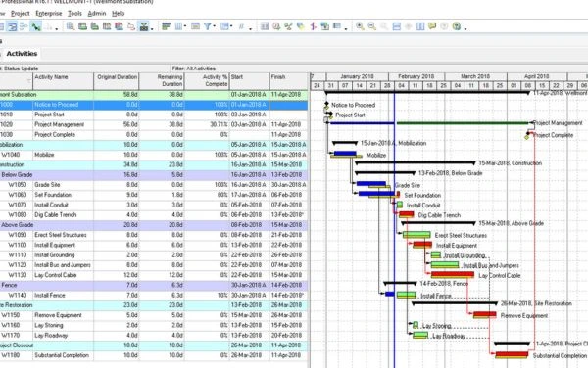Sort by the Activity Name column header
588x368 pixels.
[63, 81]
